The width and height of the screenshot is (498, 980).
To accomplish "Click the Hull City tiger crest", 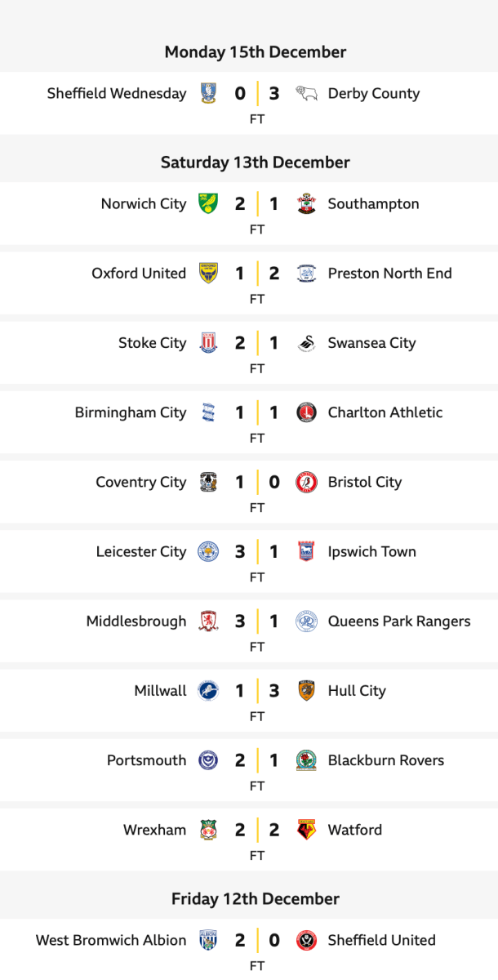I will (306, 690).
